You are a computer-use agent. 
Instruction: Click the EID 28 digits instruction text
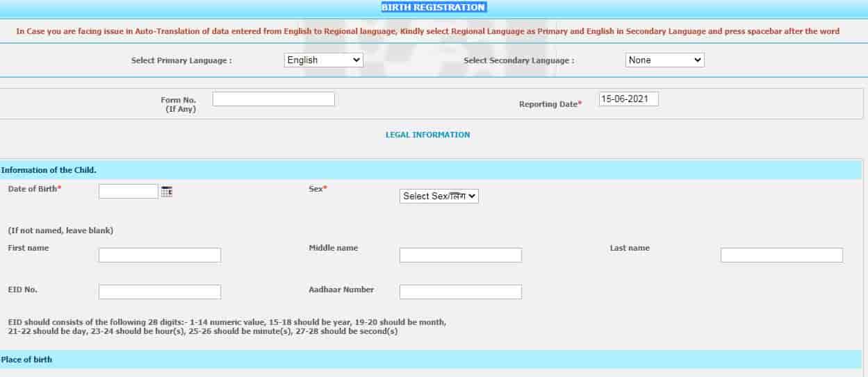(227, 327)
